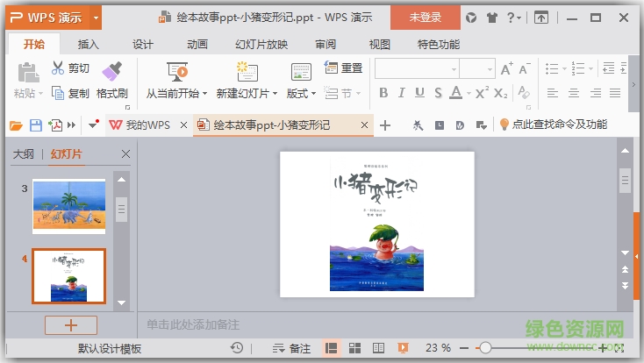Open the View (视图) tab

coord(380,45)
